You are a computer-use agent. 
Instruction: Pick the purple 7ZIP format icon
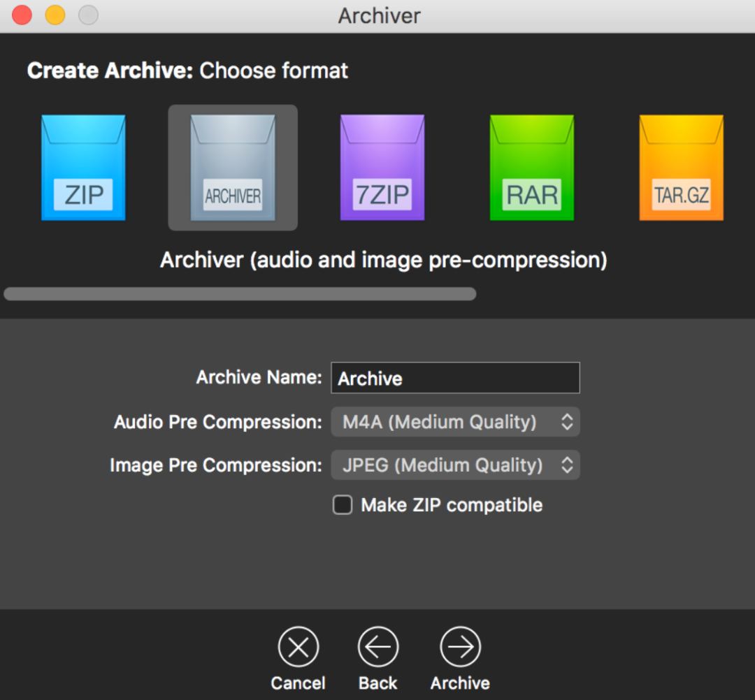click(382, 168)
